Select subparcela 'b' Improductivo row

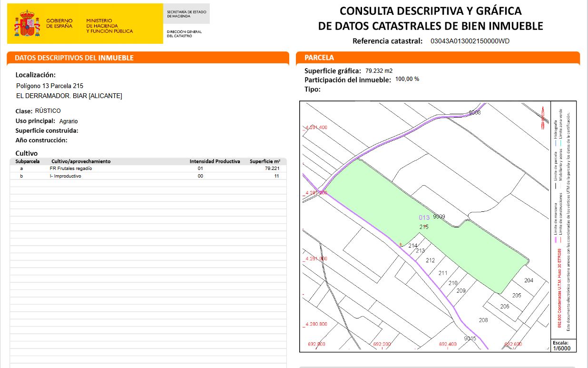[148, 176]
